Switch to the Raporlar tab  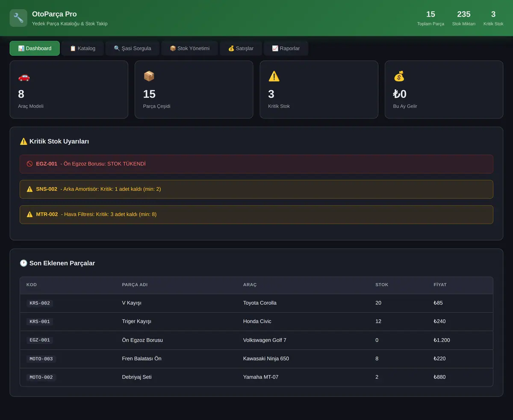tap(286, 48)
